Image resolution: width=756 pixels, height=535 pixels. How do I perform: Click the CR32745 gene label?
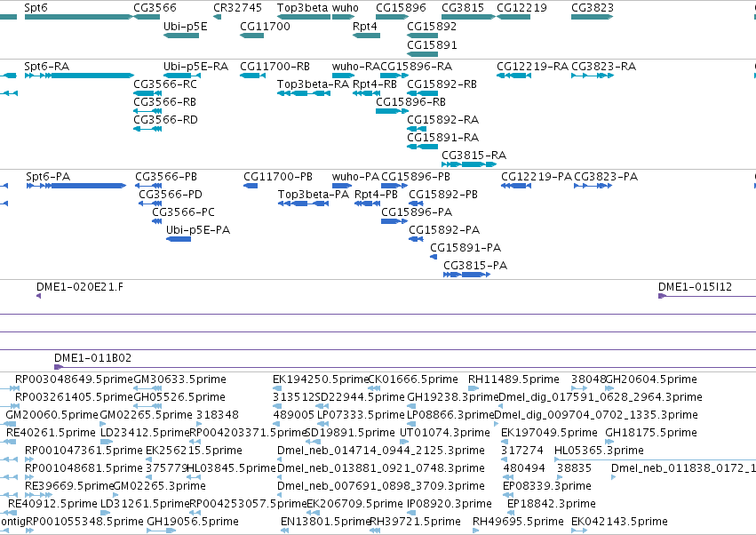point(238,8)
